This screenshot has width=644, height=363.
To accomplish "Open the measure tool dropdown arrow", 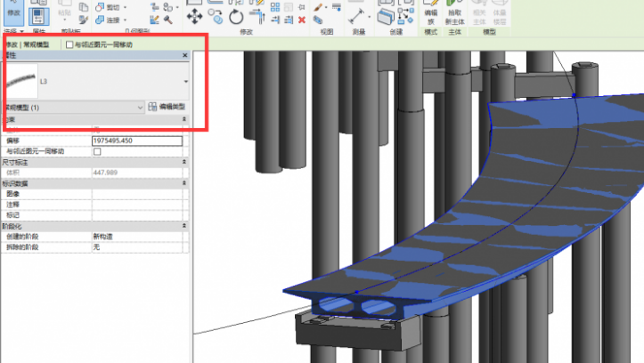I will click(x=369, y=17).
